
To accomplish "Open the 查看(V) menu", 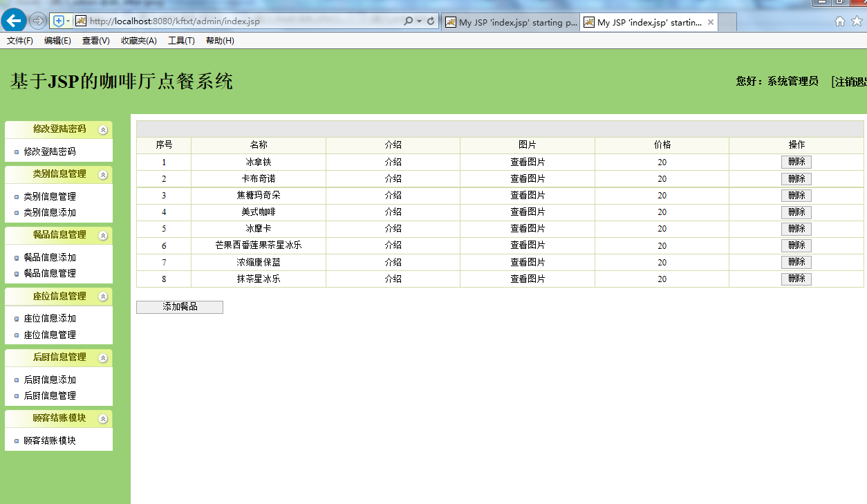I will click(x=96, y=41).
